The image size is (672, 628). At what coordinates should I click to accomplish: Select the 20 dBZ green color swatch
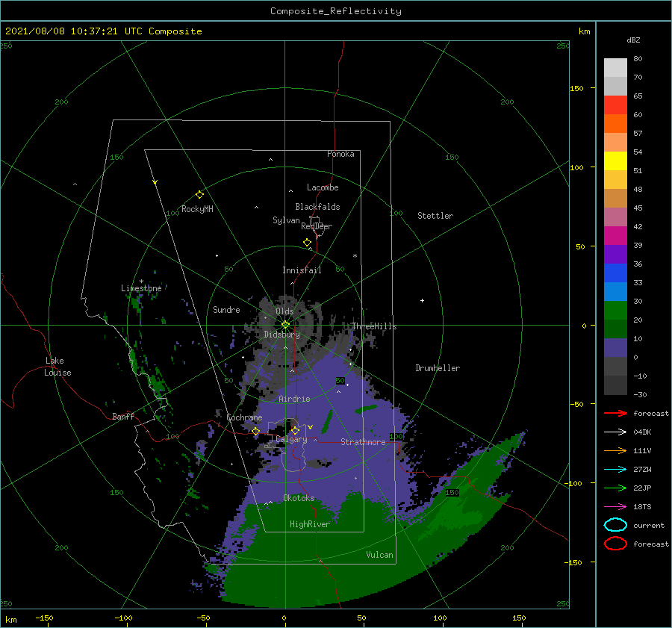(x=615, y=311)
